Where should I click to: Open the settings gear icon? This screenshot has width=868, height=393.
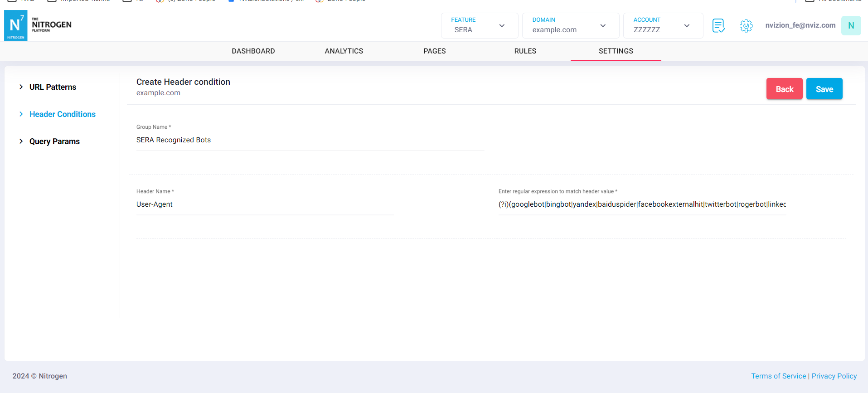(x=746, y=25)
